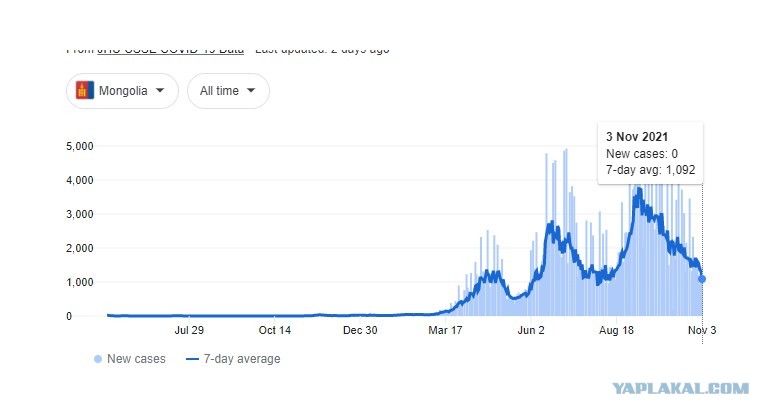Click the 'Dec 30' axis label
This screenshot has height=418, width=775.
click(360, 330)
